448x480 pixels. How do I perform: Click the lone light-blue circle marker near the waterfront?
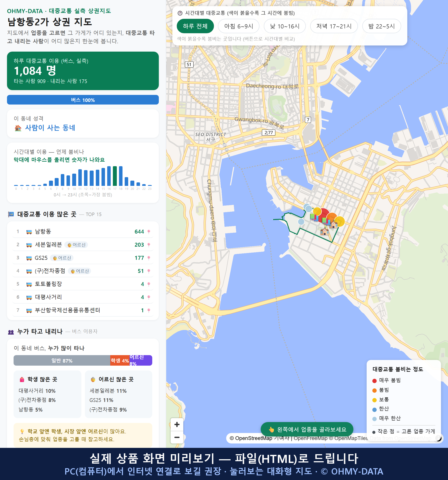point(301,221)
